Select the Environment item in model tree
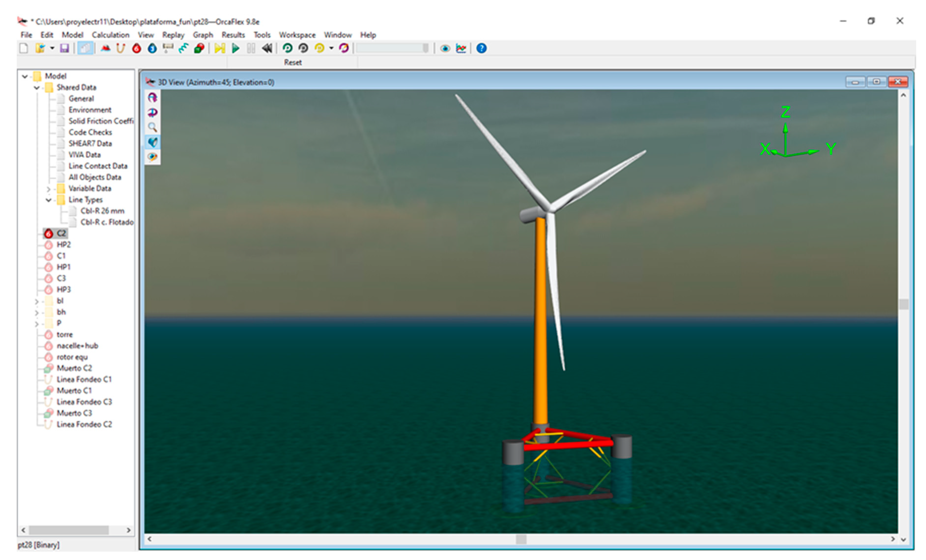Image resolution: width=926 pixels, height=560 pixels. pos(90,110)
